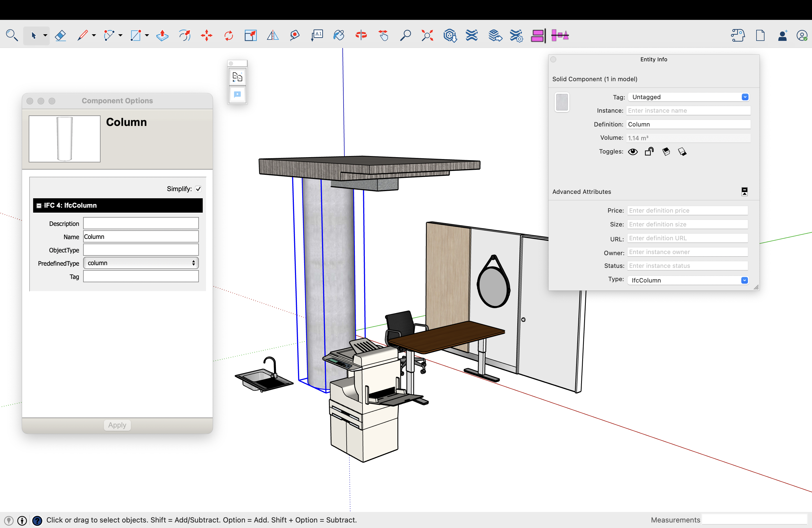The width and height of the screenshot is (812, 528).
Task: Select the Eraser tool
Action: pyautogui.click(x=60, y=35)
